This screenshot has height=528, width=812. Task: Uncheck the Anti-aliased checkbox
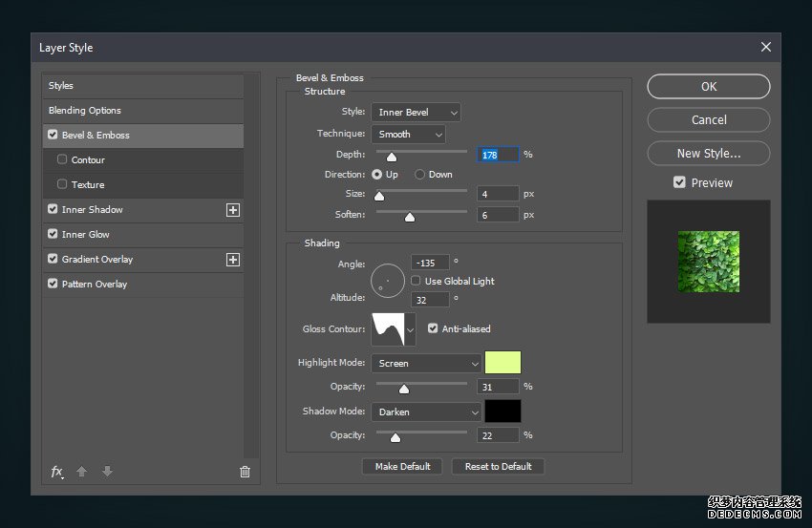[x=433, y=328]
